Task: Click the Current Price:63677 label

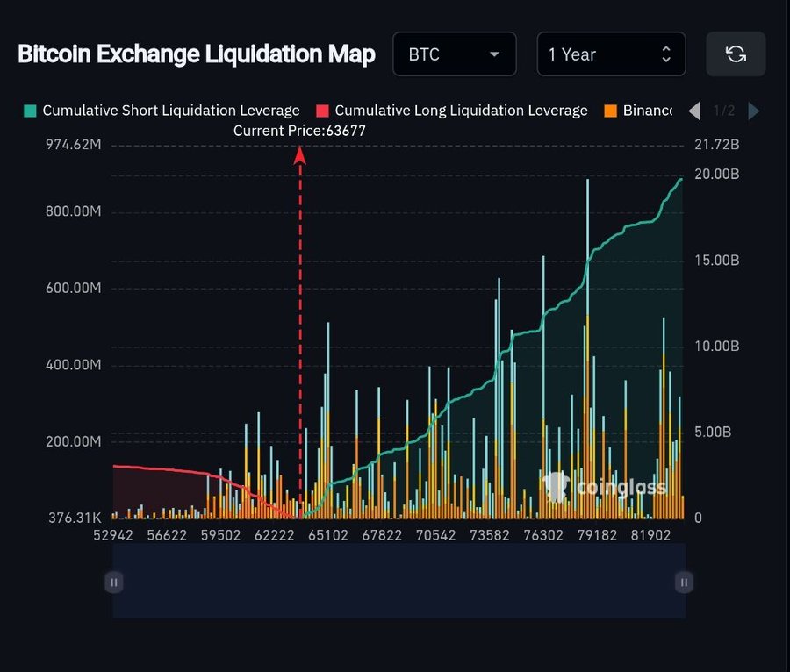Action: [x=299, y=131]
